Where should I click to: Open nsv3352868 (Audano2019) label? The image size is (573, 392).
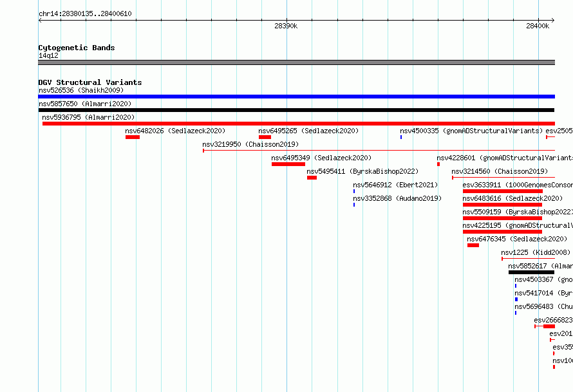coord(397,198)
